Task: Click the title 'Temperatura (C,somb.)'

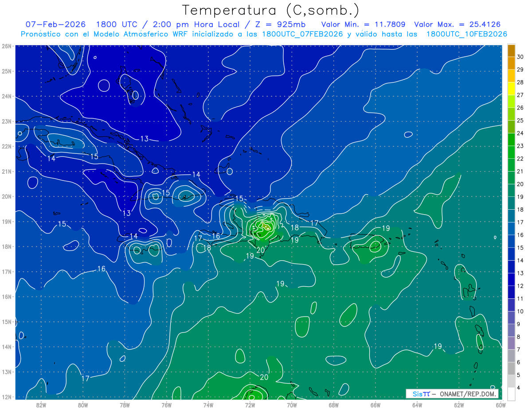Action: (x=271, y=10)
